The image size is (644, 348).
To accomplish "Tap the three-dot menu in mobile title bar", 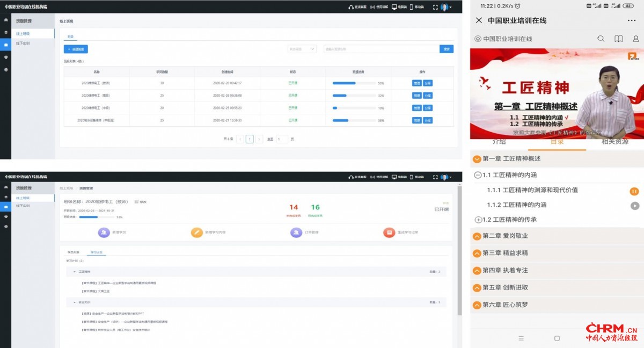I will (x=631, y=20).
